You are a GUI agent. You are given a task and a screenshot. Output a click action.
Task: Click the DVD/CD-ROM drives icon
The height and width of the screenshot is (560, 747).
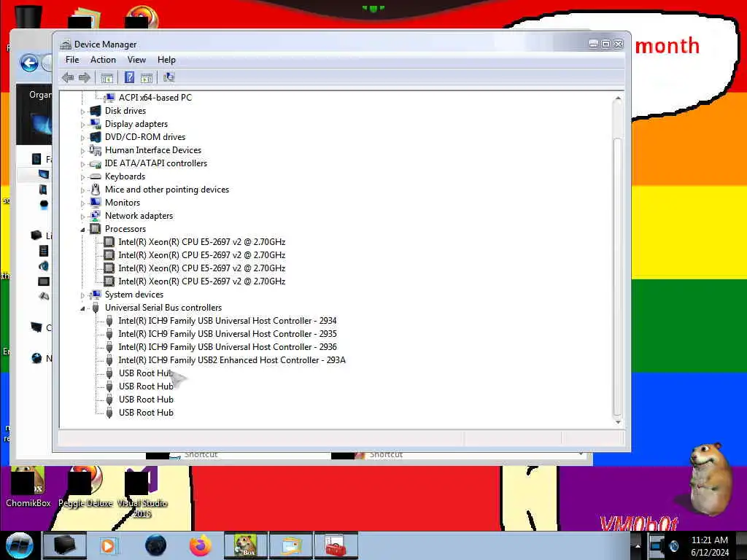96,136
